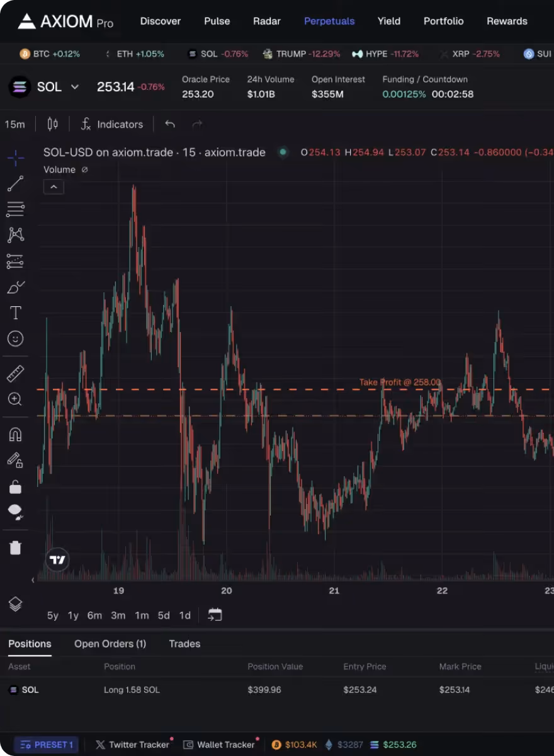Image resolution: width=554 pixels, height=756 pixels.
Task: Select the XABCD pattern tool
Action: pos(16,235)
